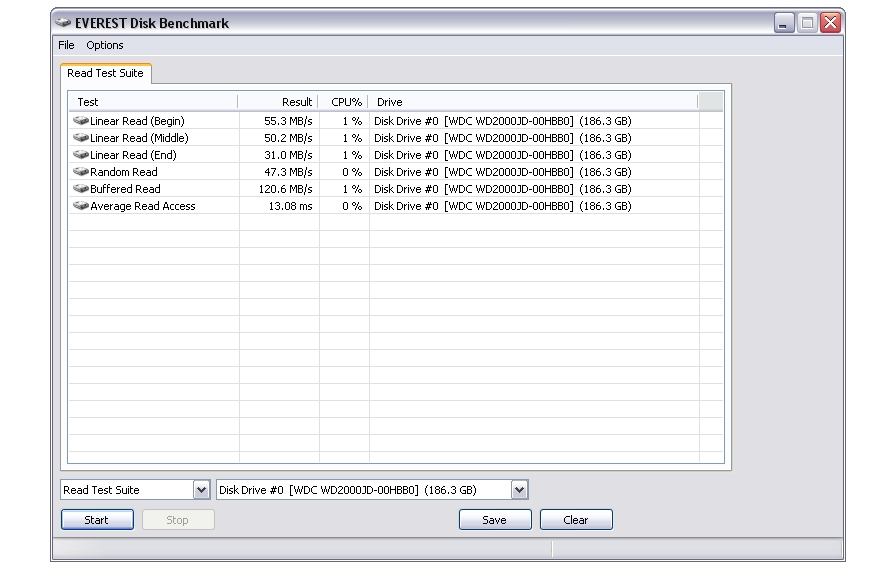
Task: Click the 1 % CPU value for Buffered Read
Action: [x=352, y=189]
